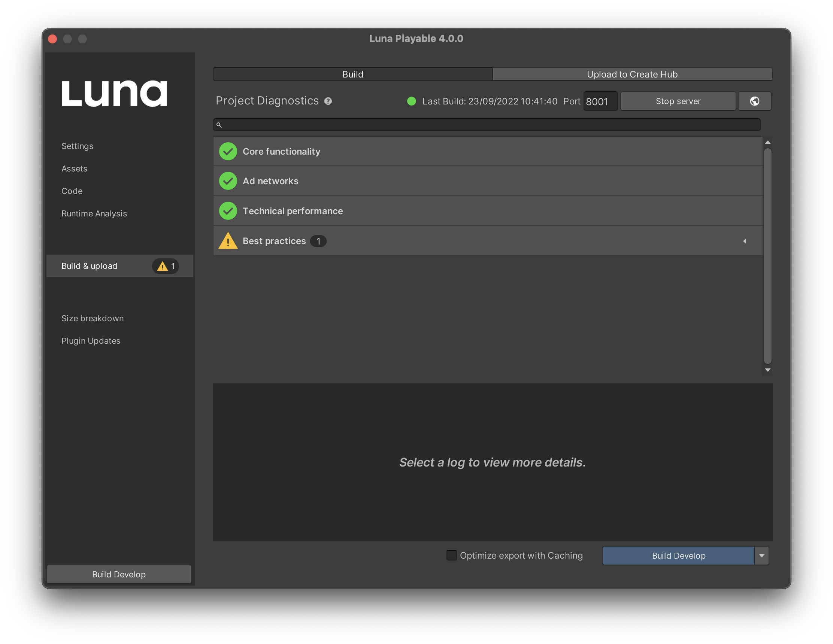Click the Technical performance green checkmark icon
The width and height of the screenshot is (833, 644).
[228, 211]
